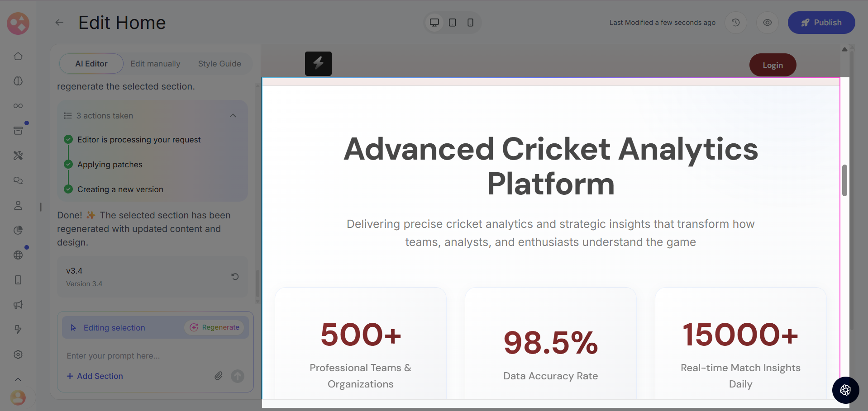Collapse the 3 actions taken list
The image size is (868, 411).
233,116
